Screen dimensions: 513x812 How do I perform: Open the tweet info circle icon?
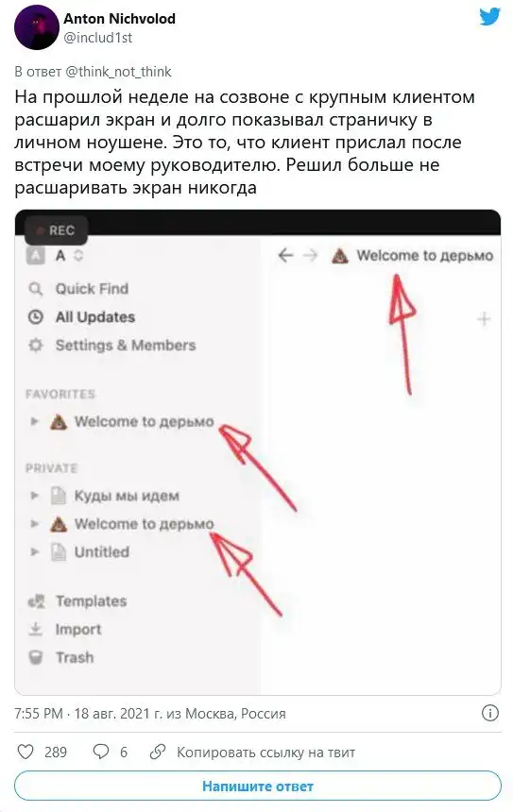pyautogui.click(x=489, y=713)
